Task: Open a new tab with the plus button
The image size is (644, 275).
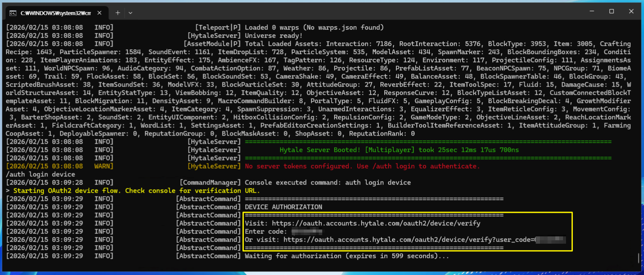Action: [117, 13]
